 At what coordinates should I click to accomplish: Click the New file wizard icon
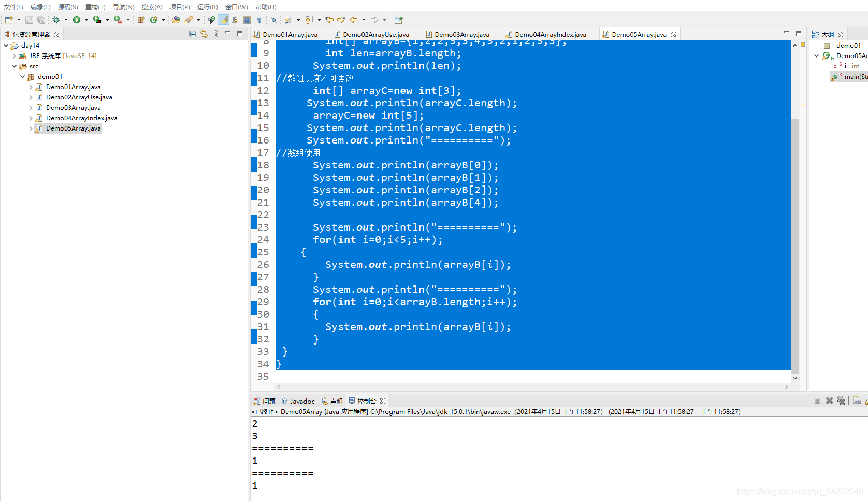coord(9,20)
